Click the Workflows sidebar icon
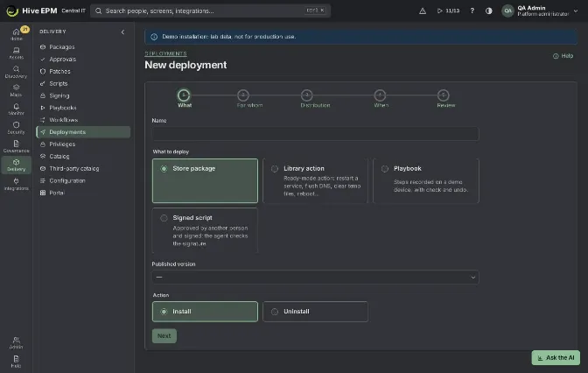The image size is (588, 373). click(43, 120)
